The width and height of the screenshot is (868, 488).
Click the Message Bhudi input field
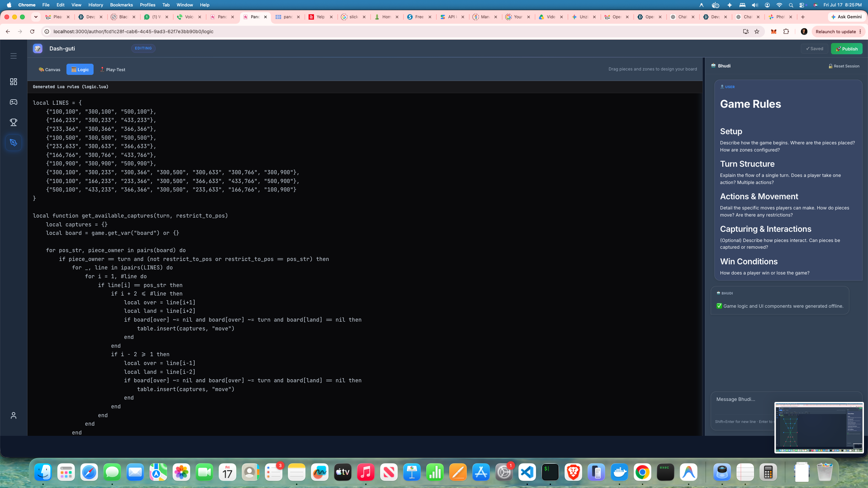743,399
